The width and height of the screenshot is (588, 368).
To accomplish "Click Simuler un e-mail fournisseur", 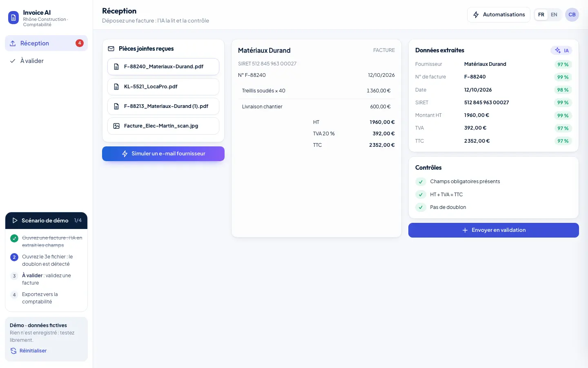I will click(163, 154).
